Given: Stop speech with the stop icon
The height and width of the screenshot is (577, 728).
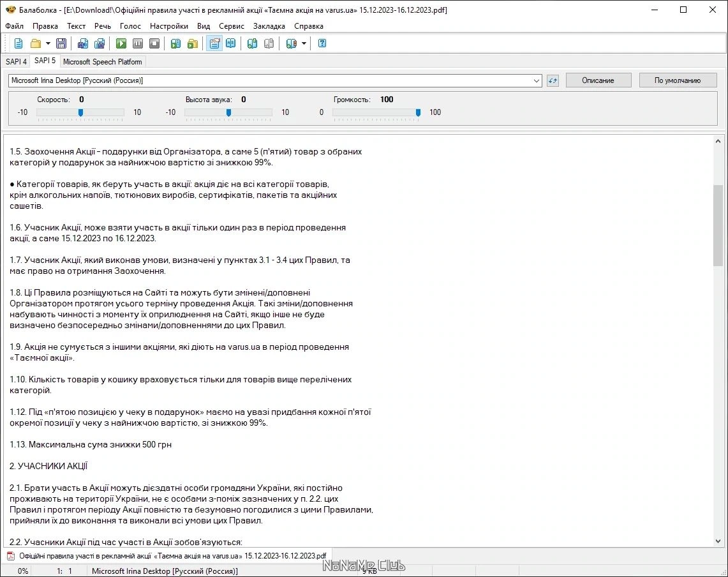Looking at the screenshot, I should pos(154,43).
